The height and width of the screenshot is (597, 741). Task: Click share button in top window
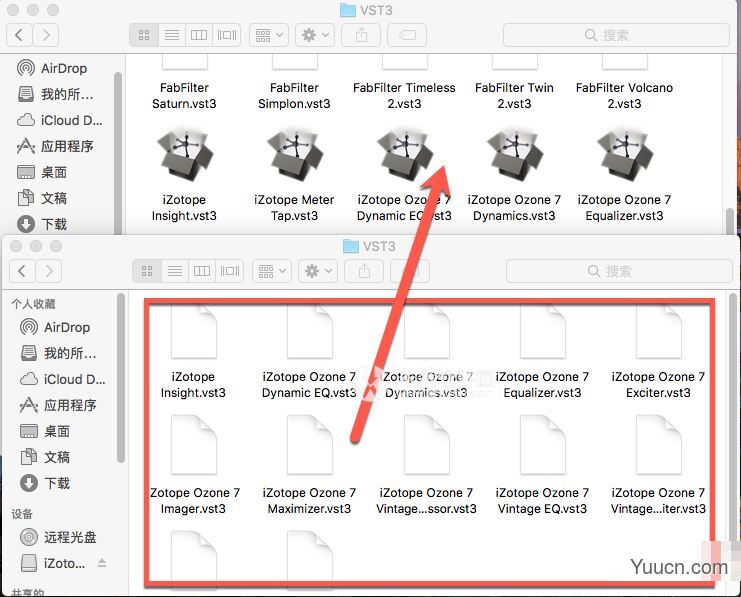click(361, 35)
